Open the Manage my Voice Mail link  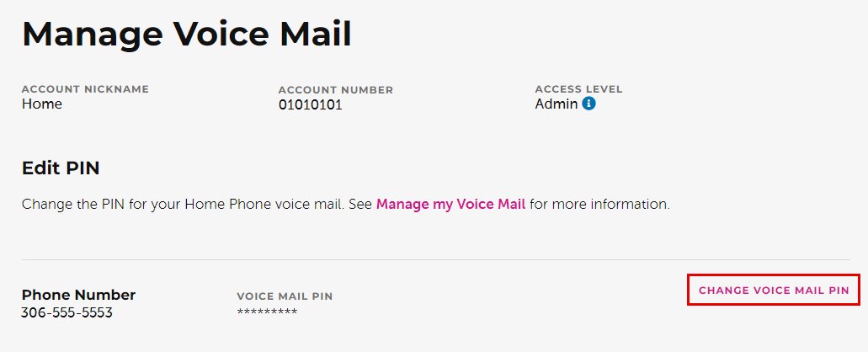(450, 205)
